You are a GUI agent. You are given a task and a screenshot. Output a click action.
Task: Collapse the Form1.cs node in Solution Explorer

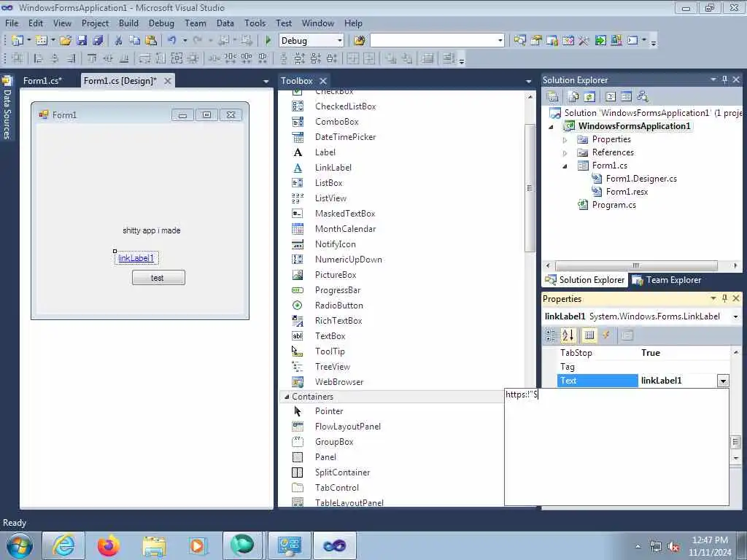tap(565, 166)
